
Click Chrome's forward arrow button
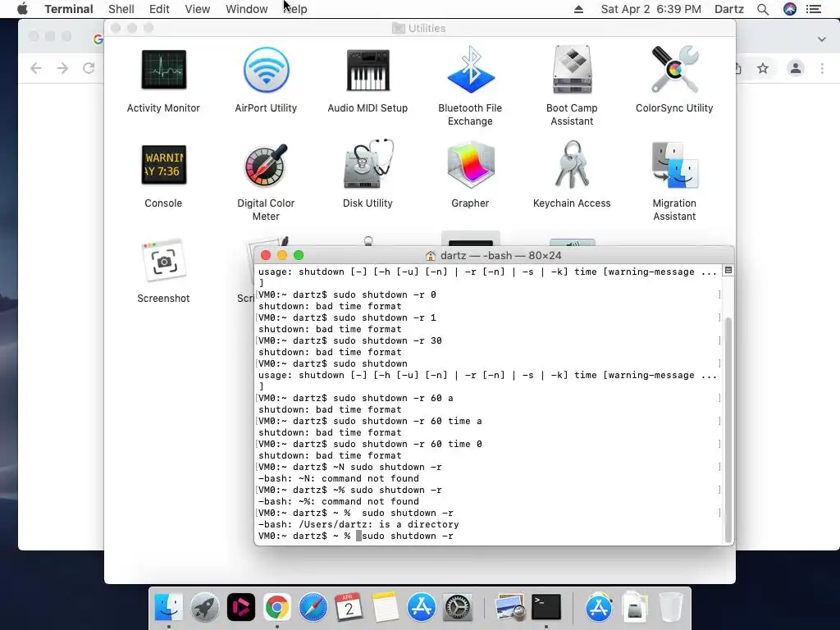pos(62,68)
